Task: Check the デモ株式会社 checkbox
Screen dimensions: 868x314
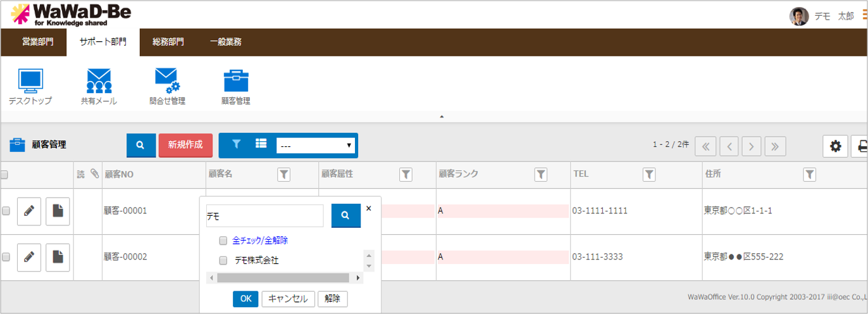Action: pos(223,260)
